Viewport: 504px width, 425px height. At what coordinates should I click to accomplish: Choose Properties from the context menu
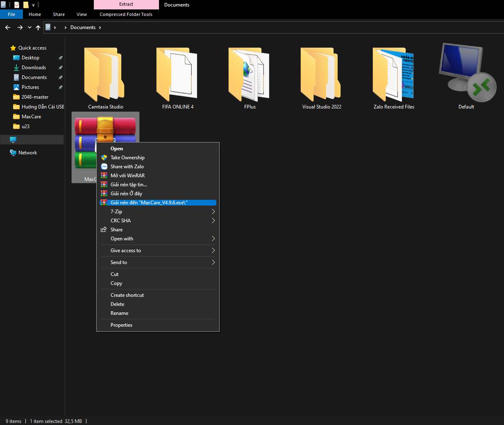pyautogui.click(x=121, y=325)
